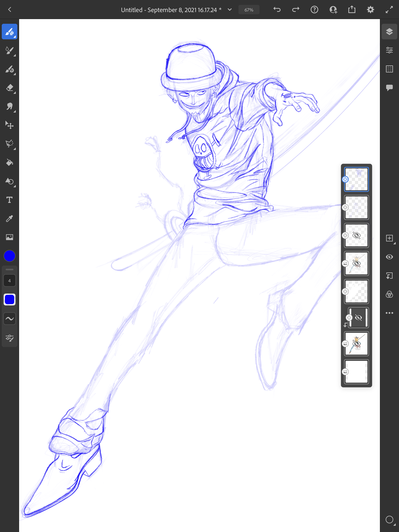Select the white background layer thumbnail

(x=356, y=372)
